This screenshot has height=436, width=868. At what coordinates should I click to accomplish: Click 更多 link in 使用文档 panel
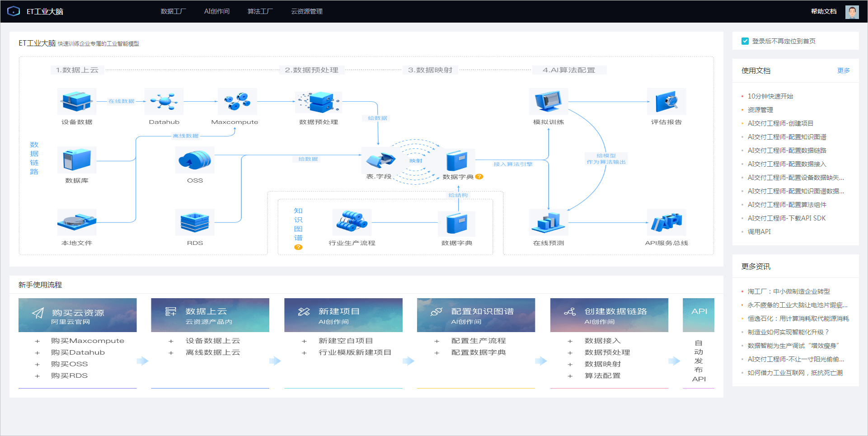pyautogui.click(x=843, y=70)
